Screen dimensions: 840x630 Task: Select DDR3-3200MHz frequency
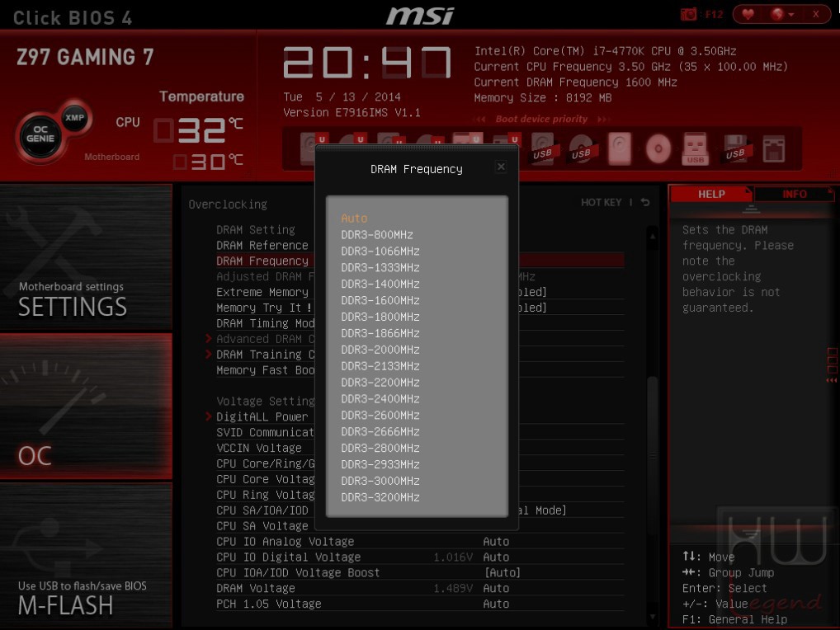click(x=380, y=497)
